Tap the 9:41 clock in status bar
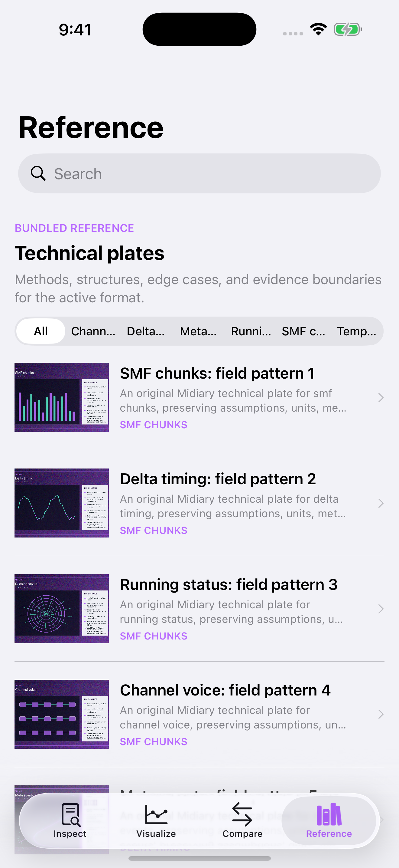399x868 pixels. [75, 30]
